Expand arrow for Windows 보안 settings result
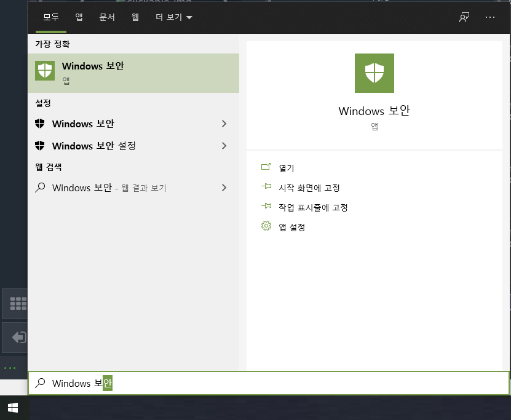This screenshot has height=420, width=511. tap(224, 124)
